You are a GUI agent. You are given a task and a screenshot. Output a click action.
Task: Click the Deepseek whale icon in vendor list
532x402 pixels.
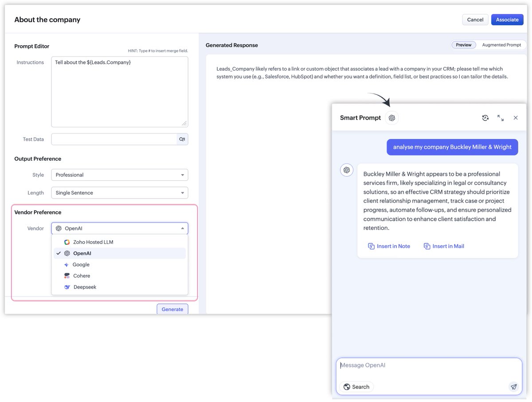coord(67,287)
